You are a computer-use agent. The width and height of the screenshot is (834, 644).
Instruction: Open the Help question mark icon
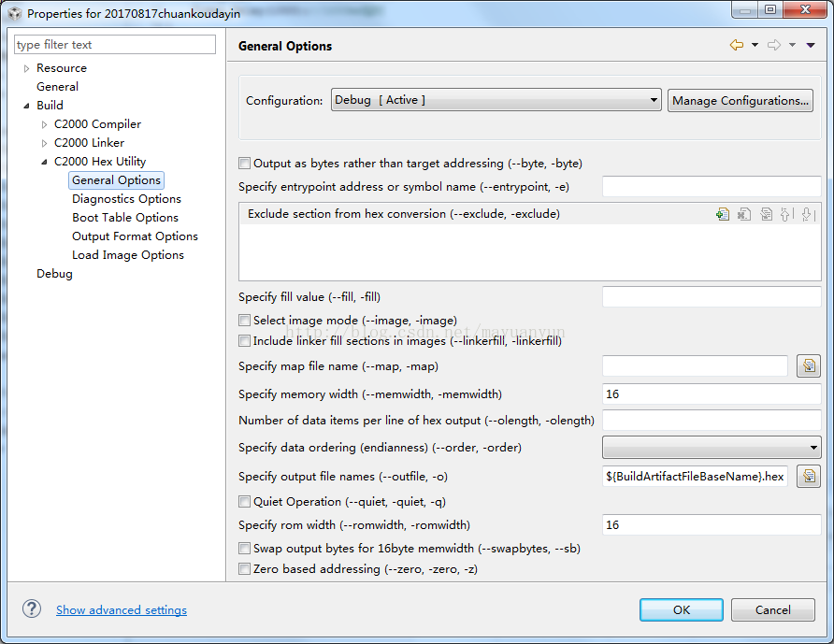point(32,608)
